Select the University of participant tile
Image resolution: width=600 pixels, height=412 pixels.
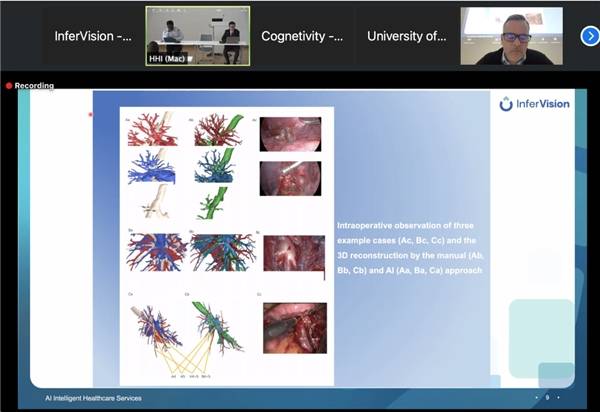(406, 36)
